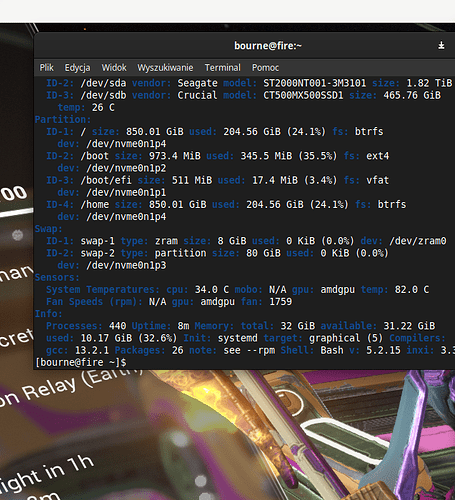Click the systemd init value
The height and width of the screenshot is (500, 455).
[238, 338]
